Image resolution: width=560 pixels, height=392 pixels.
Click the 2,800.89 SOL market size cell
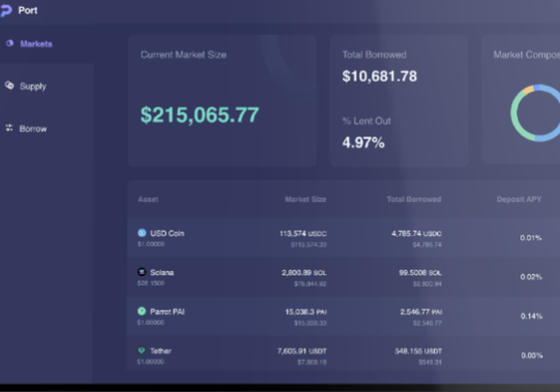(304, 273)
